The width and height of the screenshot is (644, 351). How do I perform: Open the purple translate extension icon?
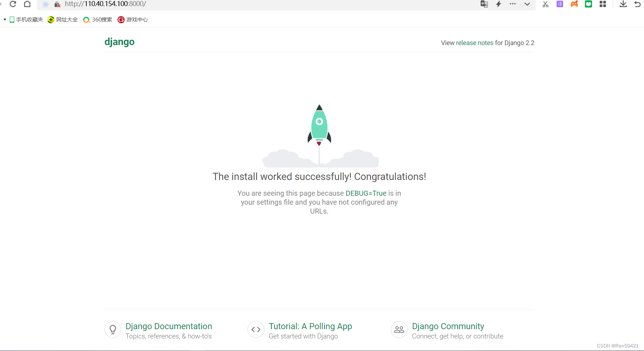click(560, 4)
